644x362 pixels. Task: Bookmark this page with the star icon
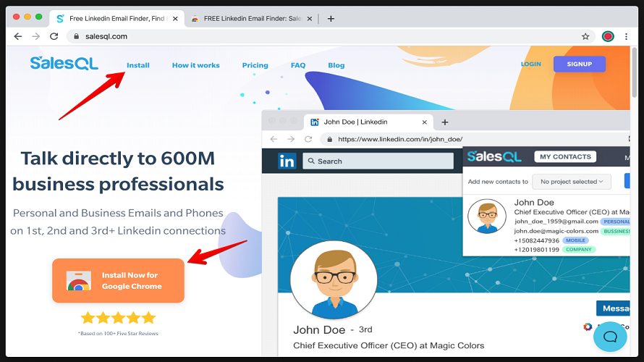(x=585, y=36)
